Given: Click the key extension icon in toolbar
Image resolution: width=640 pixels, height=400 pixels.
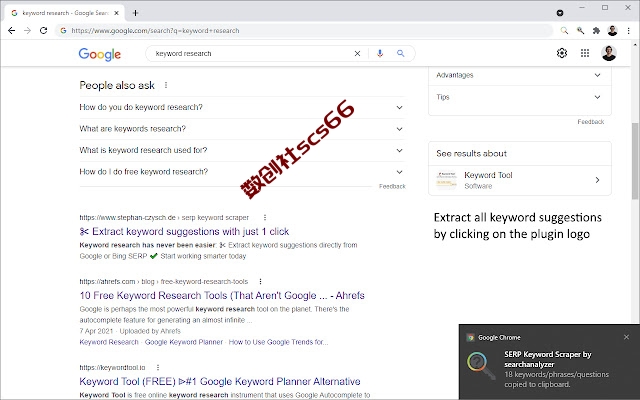Looking at the screenshot, I should point(580,31).
